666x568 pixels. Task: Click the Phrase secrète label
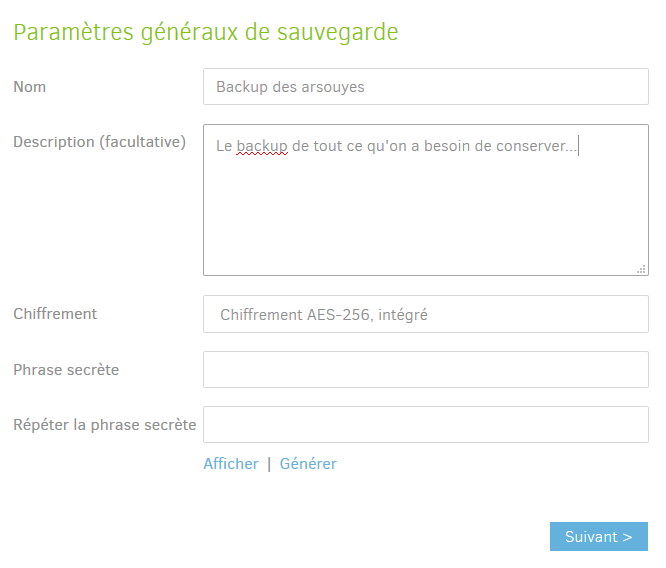(66, 370)
